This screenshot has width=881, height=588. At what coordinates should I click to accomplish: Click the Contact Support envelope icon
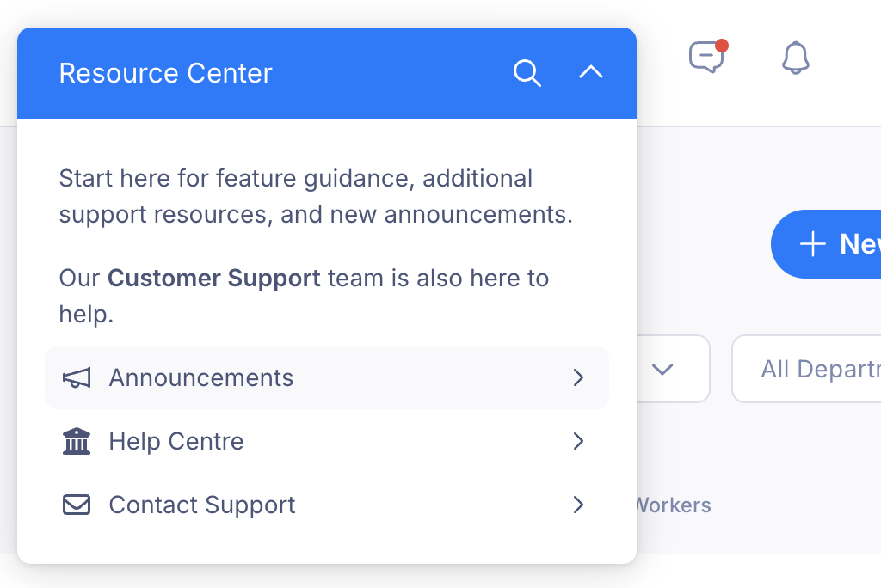pos(77,505)
